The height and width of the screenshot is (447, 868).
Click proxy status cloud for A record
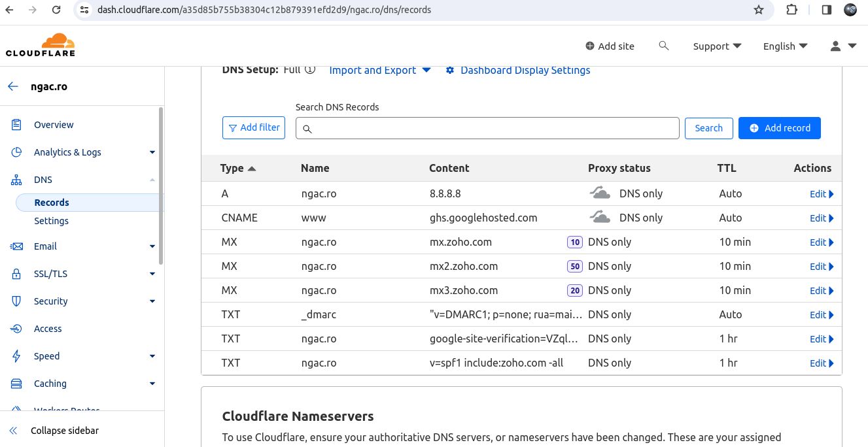[x=600, y=193]
